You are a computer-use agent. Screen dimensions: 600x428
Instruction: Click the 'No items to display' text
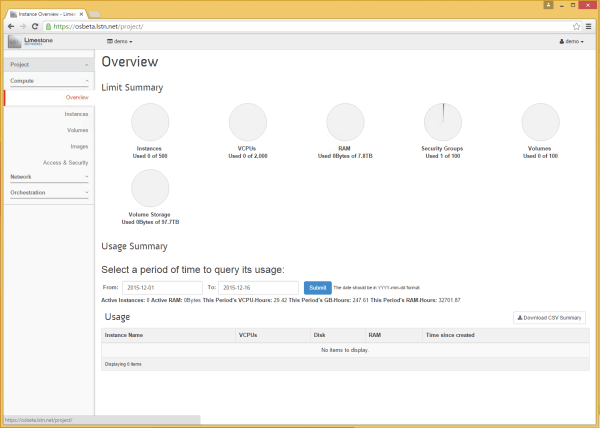[345, 350]
